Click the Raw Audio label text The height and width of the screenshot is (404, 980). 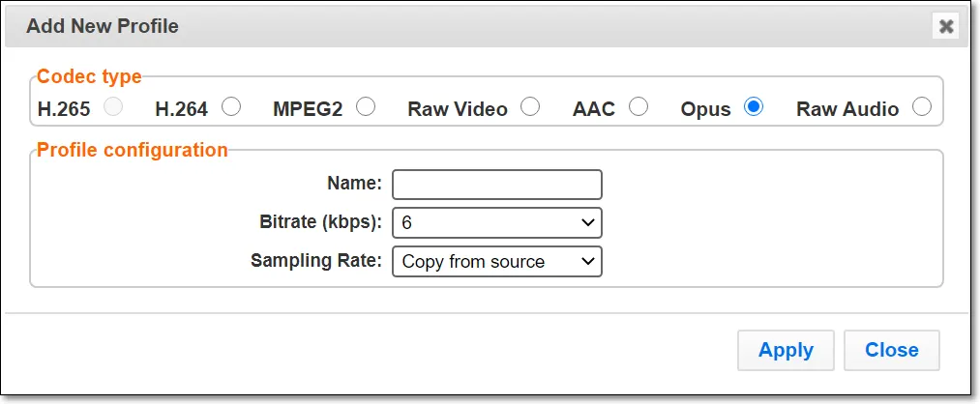(847, 109)
